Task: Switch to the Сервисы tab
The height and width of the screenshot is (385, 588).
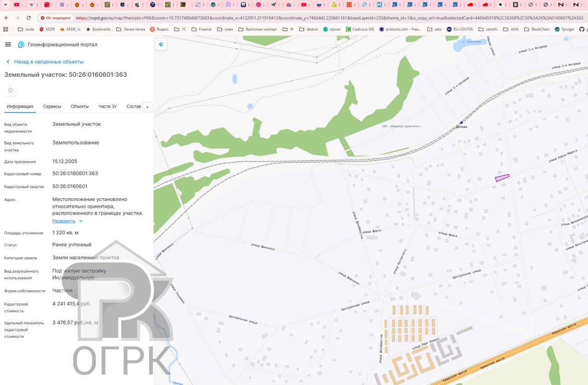Action: coord(52,106)
